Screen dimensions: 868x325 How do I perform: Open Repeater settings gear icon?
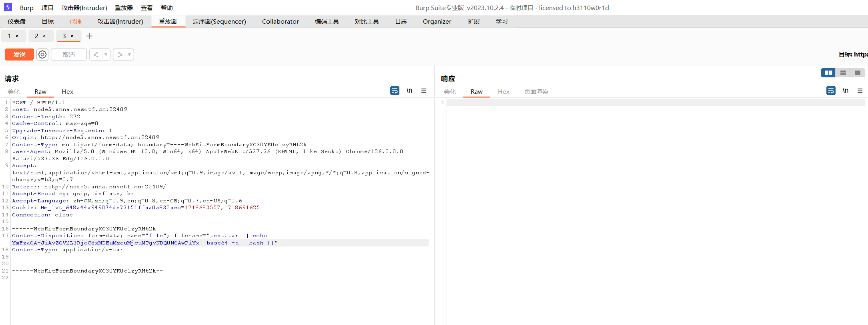[x=42, y=55]
